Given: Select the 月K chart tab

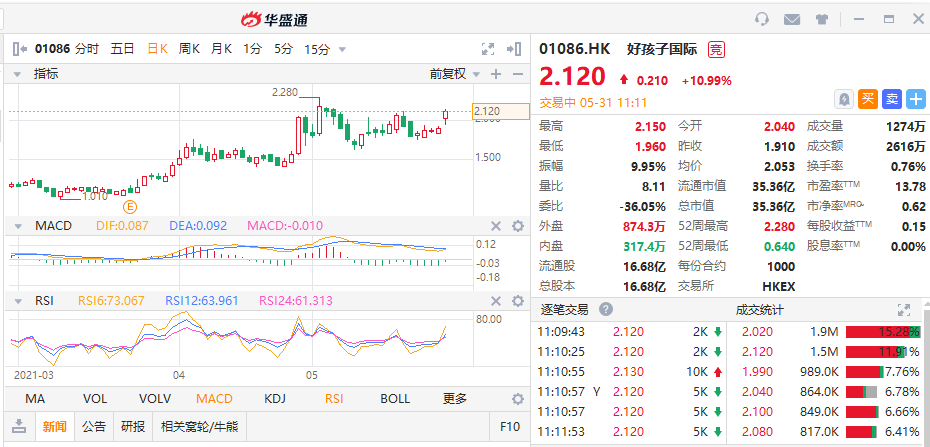Looking at the screenshot, I should tap(221, 49).
